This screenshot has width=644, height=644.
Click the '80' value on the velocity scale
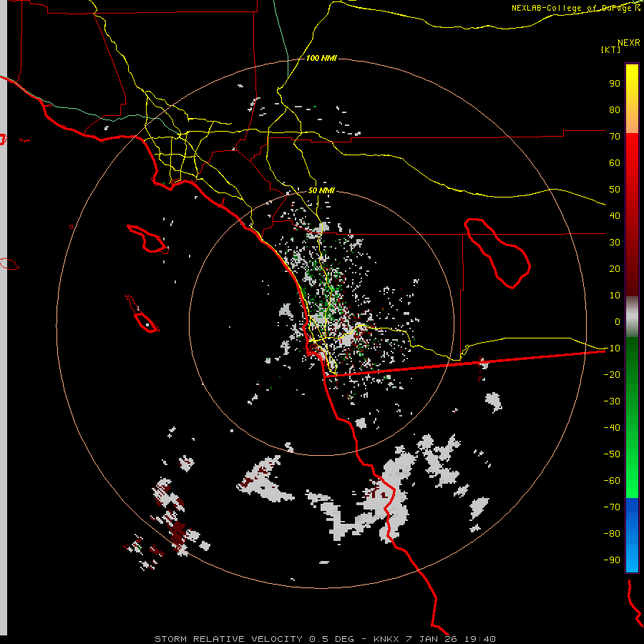[615, 110]
